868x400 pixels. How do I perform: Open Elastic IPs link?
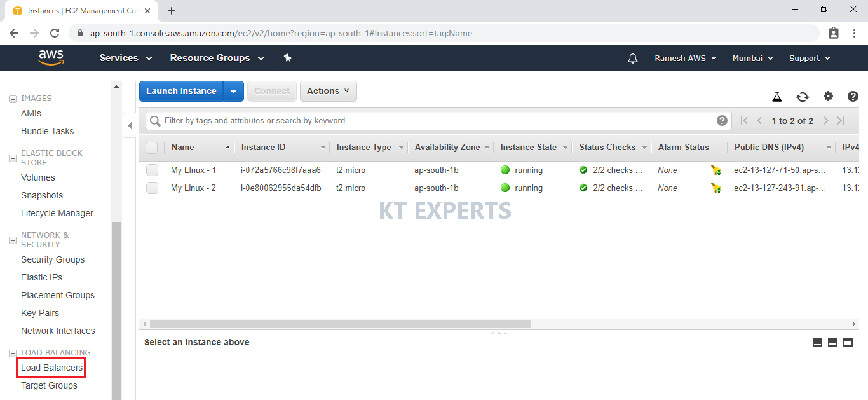click(x=42, y=277)
